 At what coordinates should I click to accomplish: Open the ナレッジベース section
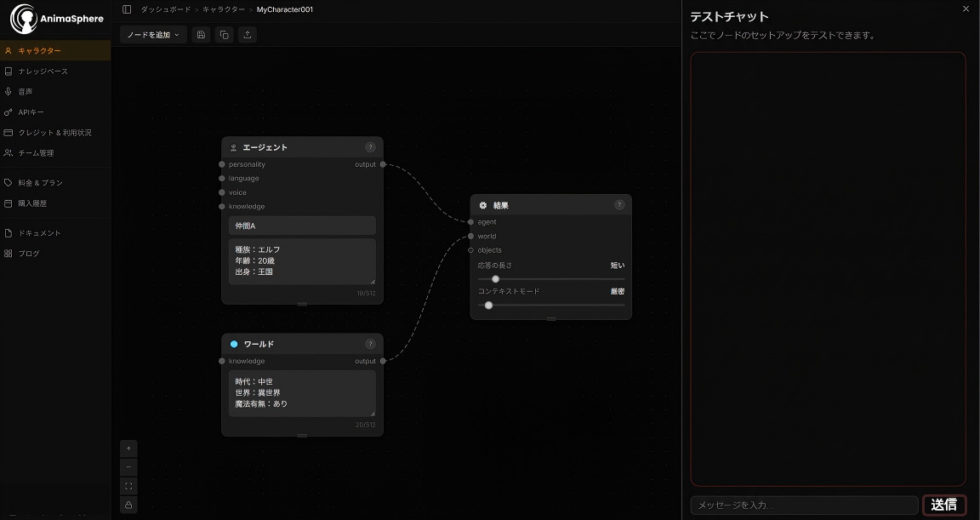[43, 71]
